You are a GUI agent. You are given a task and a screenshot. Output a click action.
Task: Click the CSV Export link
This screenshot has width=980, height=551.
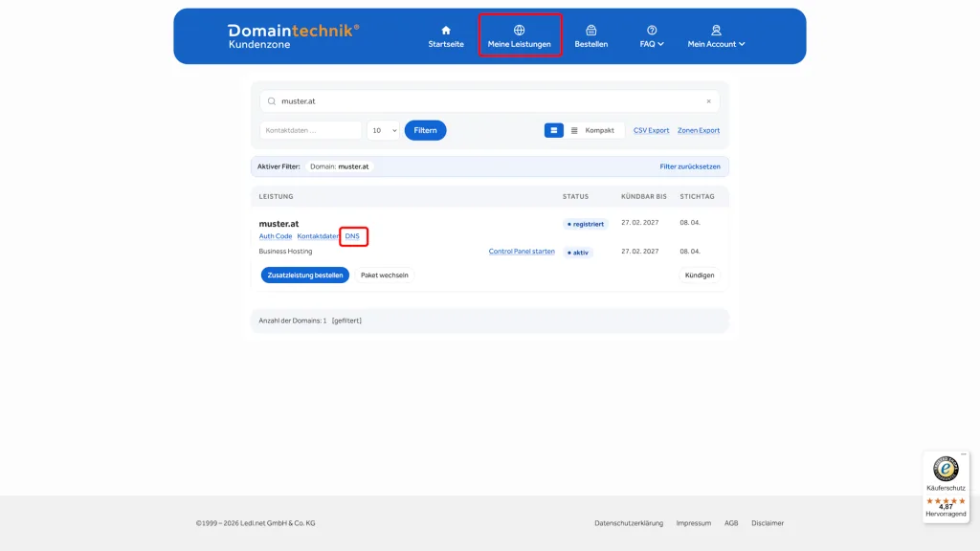click(x=651, y=130)
